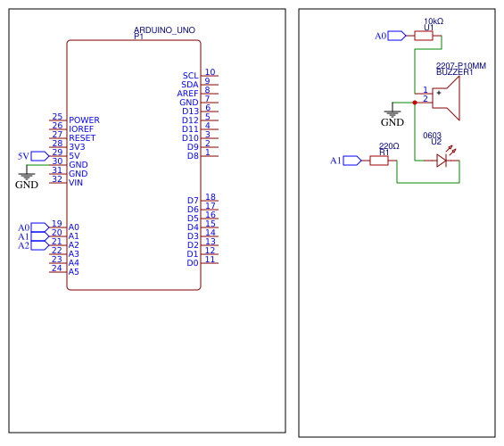
Task: Select the A3 pin label
Action: (x=74, y=254)
